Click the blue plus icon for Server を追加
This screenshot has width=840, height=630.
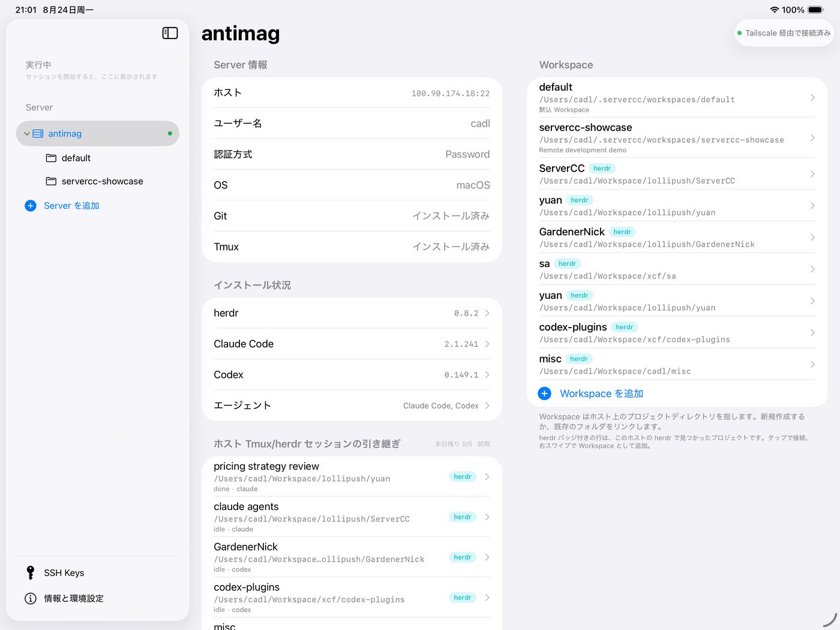point(31,206)
